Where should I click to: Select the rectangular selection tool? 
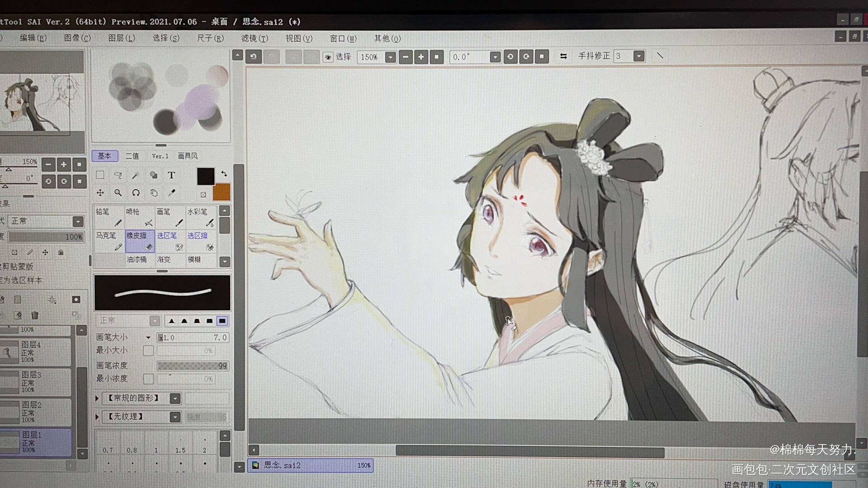(x=100, y=175)
